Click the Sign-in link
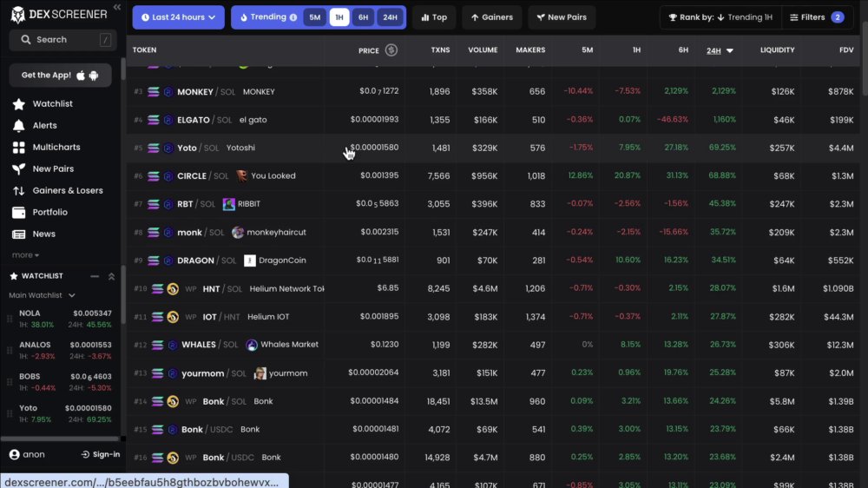The height and width of the screenshot is (488, 868). (x=101, y=454)
